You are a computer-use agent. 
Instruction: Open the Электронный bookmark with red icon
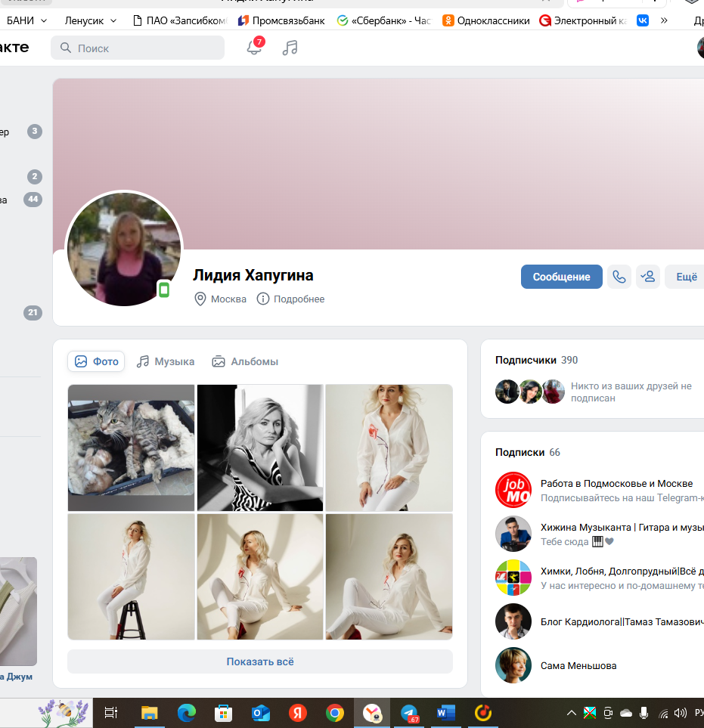[x=583, y=20]
